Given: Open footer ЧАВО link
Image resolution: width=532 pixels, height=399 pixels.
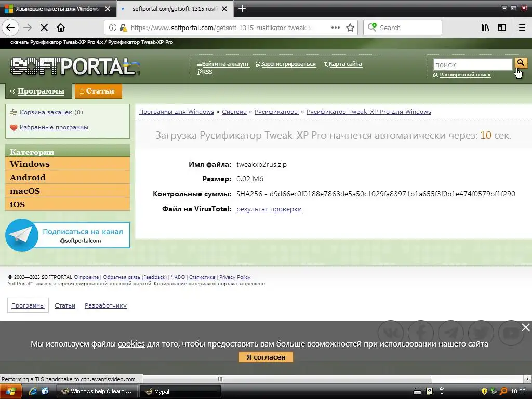Looking at the screenshot, I should pos(178,277).
